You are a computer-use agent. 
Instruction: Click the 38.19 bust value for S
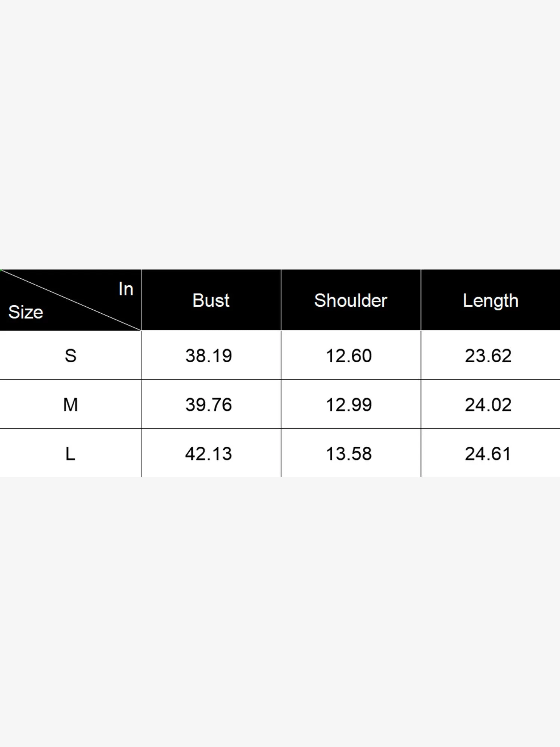pyautogui.click(x=209, y=356)
